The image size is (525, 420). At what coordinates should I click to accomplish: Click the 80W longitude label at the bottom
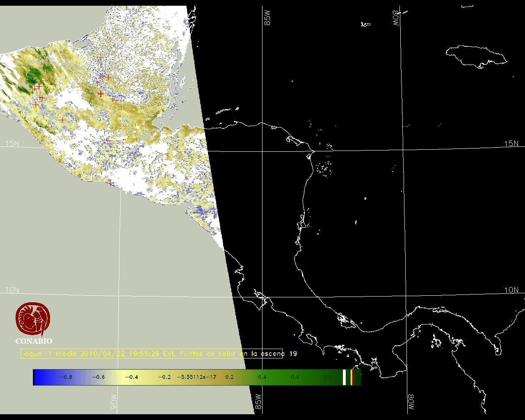click(411, 403)
